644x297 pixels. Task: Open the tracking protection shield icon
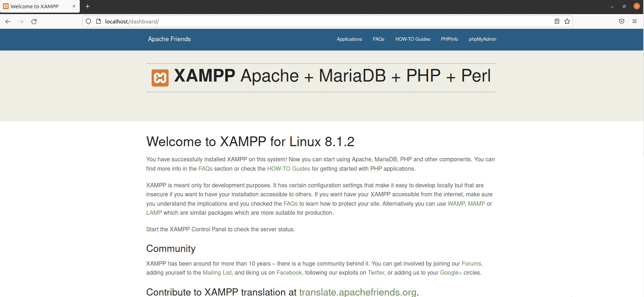click(88, 22)
